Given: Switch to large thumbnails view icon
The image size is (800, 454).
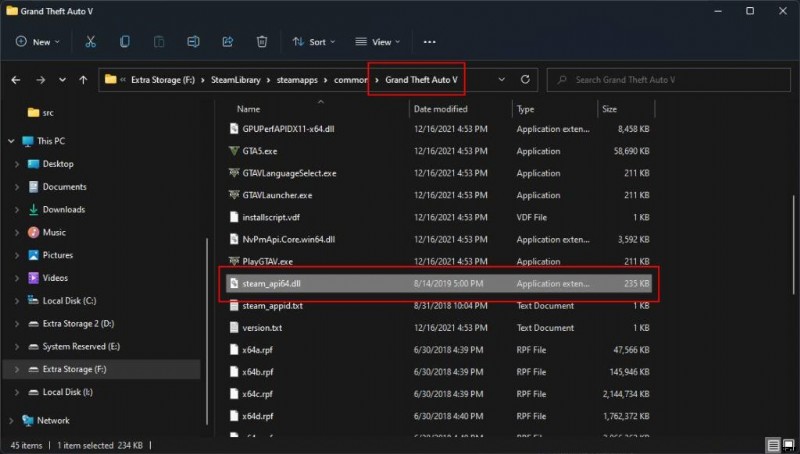Looking at the screenshot, I should tap(789, 445).
